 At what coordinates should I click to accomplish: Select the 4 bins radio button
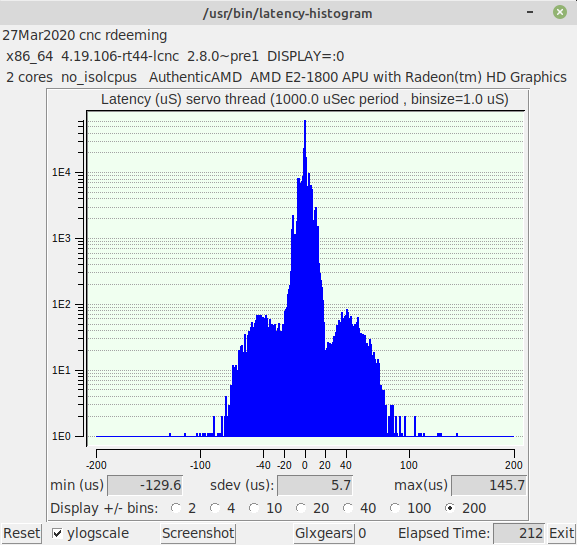pos(215,508)
